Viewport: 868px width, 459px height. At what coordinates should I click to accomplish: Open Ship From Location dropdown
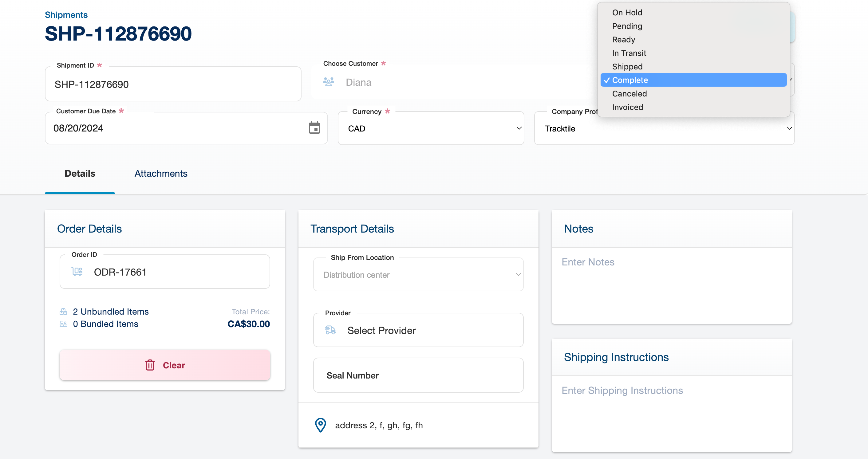(x=418, y=275)
